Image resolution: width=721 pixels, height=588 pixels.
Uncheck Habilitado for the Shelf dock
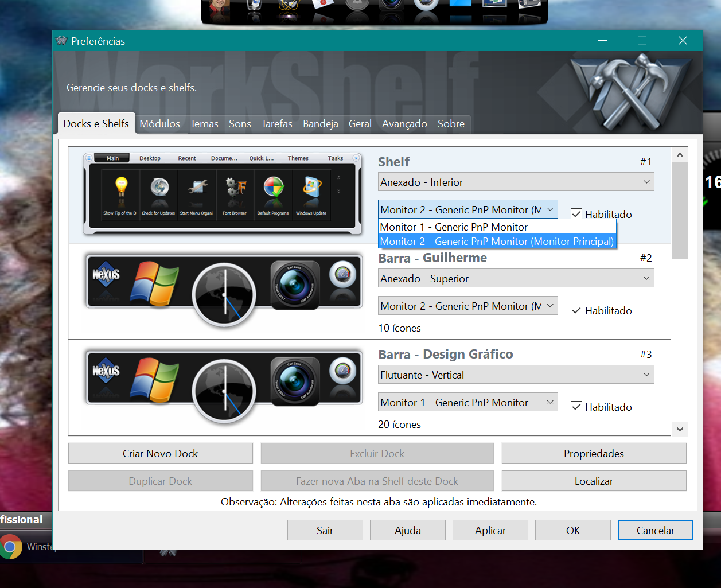coord(576,214)
